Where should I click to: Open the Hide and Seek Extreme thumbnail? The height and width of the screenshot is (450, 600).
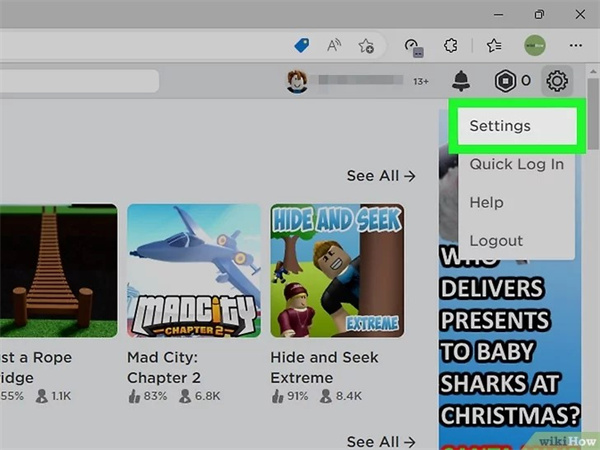(337, 271)
